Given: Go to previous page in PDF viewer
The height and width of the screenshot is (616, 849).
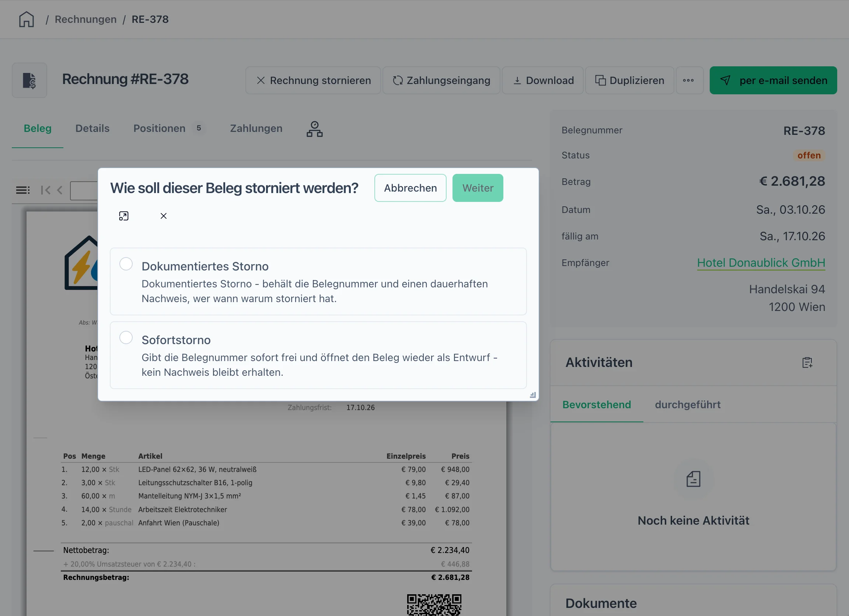Looking at the screenshot, I should tap(60, 190).
